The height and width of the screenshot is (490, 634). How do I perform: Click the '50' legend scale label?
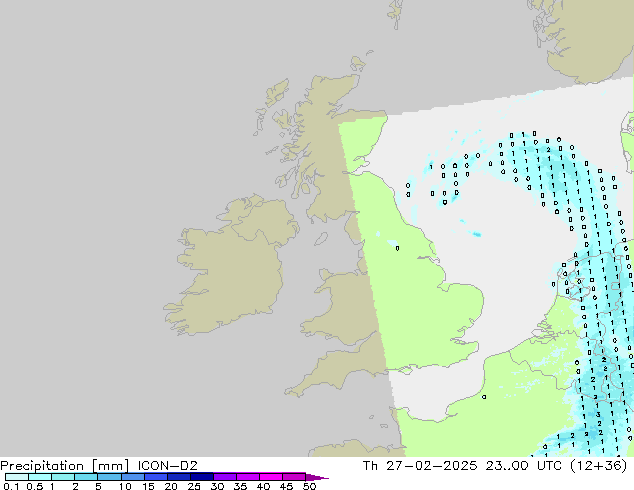point(309,486)
